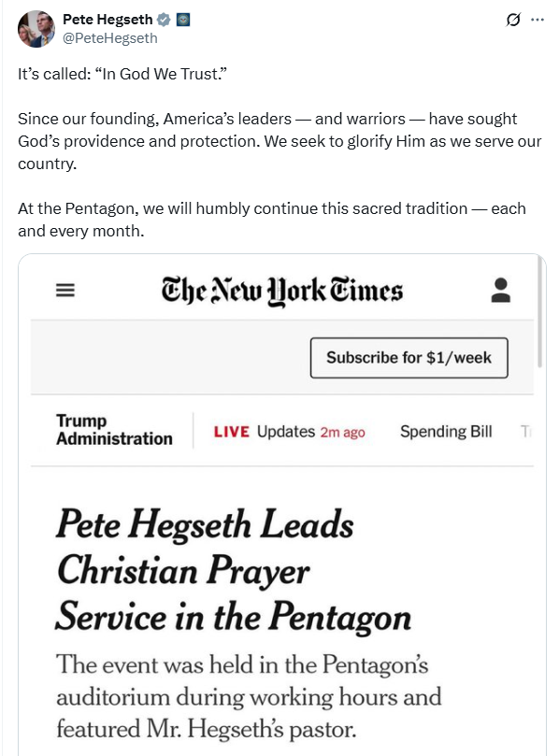The height and width of the screenshot is (756, 559).
Task: Open the NYT hamburger menu
Action: tap(65, 291)
